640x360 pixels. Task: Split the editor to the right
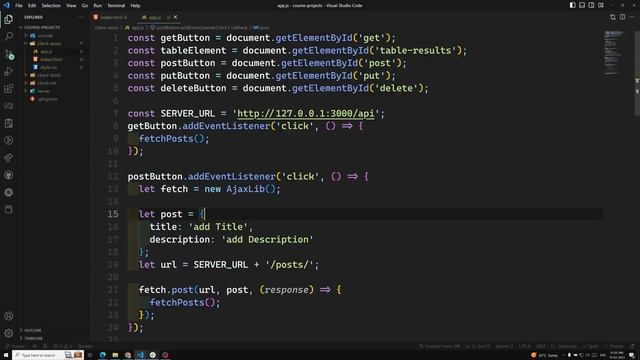click(x=622, y=17)
